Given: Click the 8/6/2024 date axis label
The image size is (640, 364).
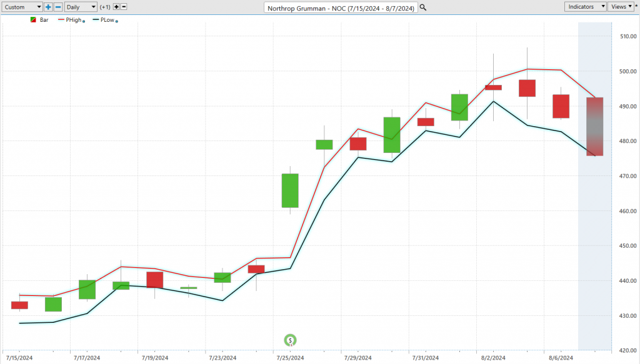Looking at the screenshot, I should (x=561, y=358).
